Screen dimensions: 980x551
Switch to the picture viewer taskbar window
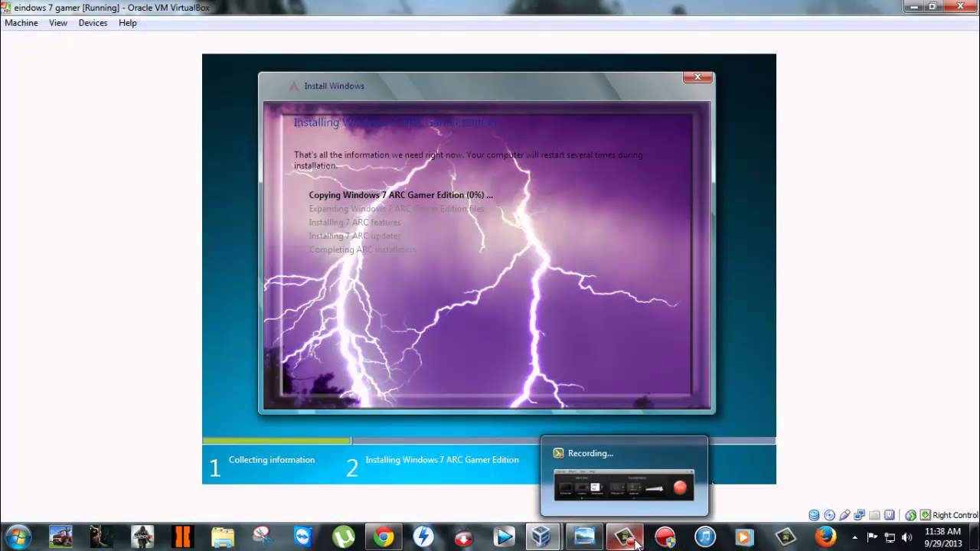pyautogui.click(x=584, y=537)
